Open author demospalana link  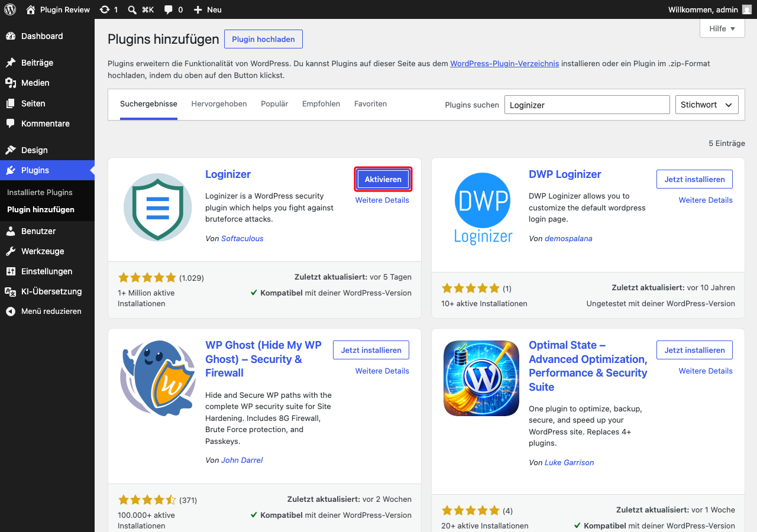coord(568,239)
